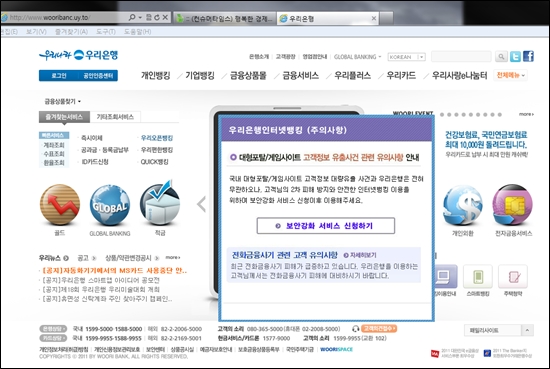Open the 개인외환 dollar globe icon
This screenshot has height=369, width=550.
[463, 205]
